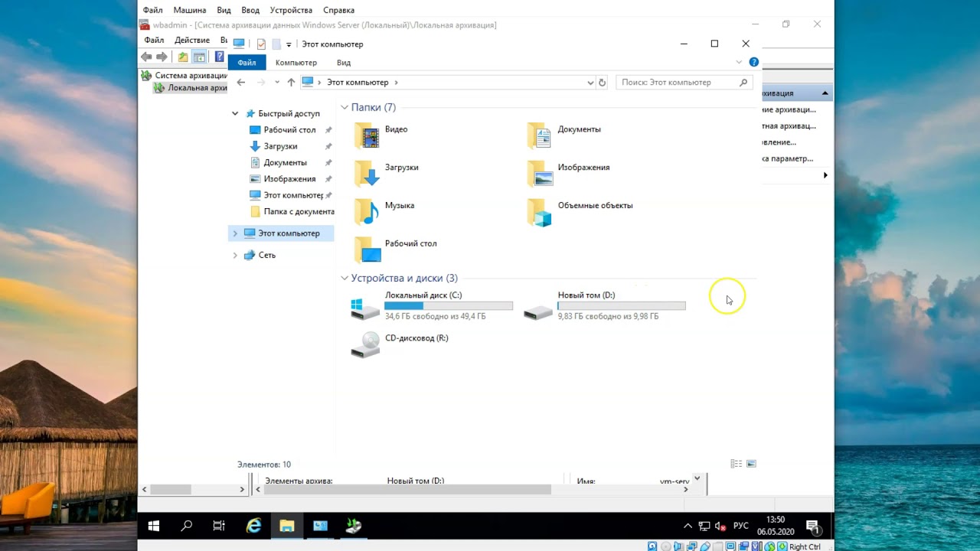The width and height of the screenshot is (980, 551).
Task: Open the Документы folder in main pane
Action: point(564,135)
